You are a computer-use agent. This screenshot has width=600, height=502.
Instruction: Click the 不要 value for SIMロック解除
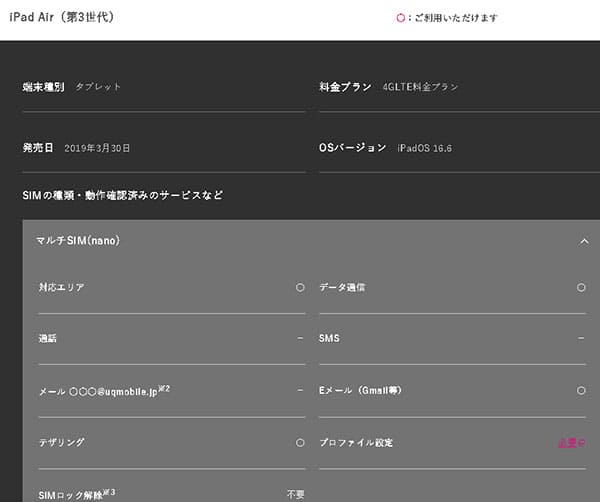(x=296, y=494)
